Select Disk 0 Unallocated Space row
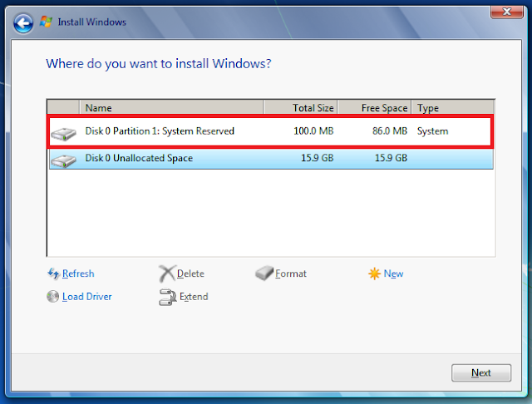 click(271, 159)
